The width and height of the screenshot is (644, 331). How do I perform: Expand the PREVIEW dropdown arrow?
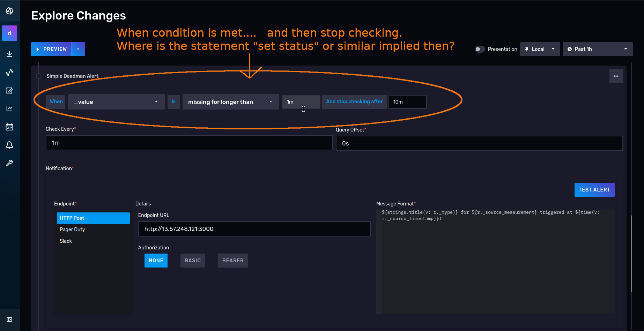pos(78,49)
